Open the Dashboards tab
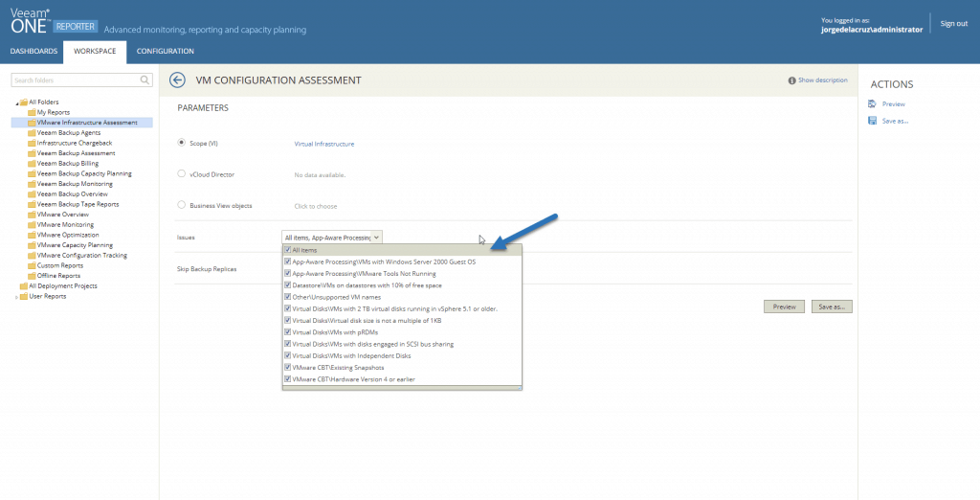The image size is (980, 500). (33, 52)
